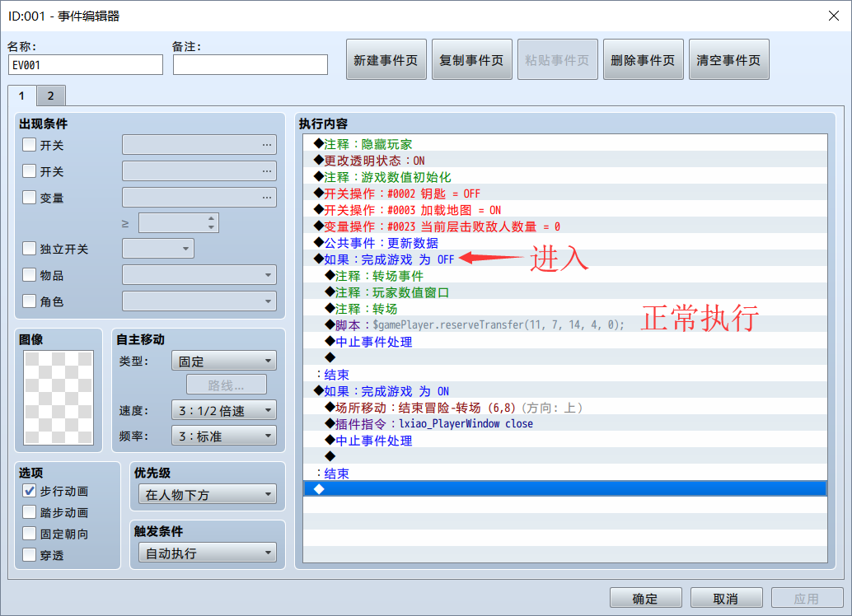Close the 事件编辑器 window
The image size is (852, 616).
pos(834,16)
